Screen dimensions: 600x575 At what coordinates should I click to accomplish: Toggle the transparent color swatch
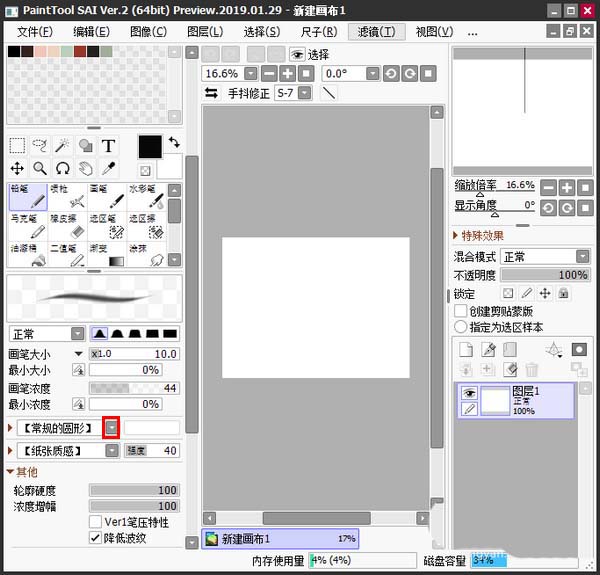[x=145, y=171]
